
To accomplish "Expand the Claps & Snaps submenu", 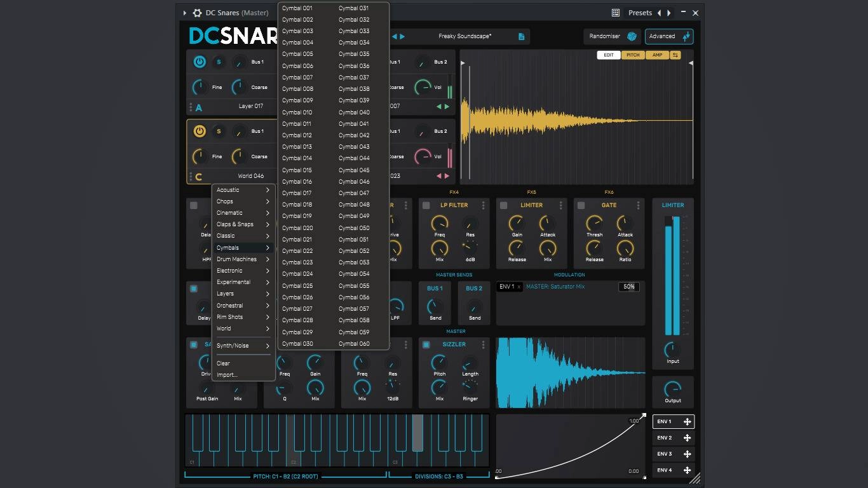I will pyautogui.click(x=243, y=224).
